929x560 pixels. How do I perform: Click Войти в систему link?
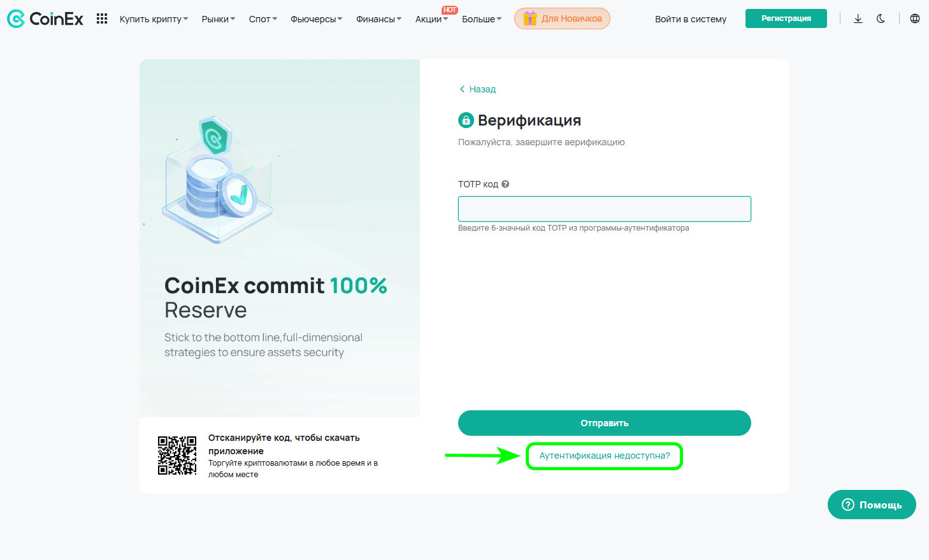(691, 19)
